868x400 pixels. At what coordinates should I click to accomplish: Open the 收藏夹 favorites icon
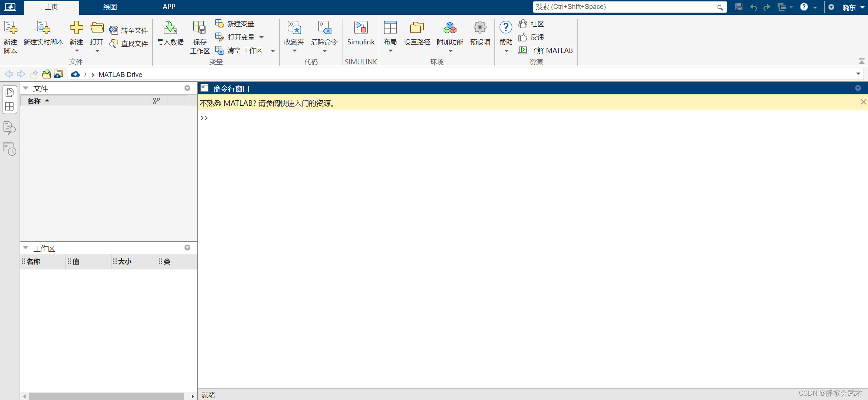coord(294,28)
